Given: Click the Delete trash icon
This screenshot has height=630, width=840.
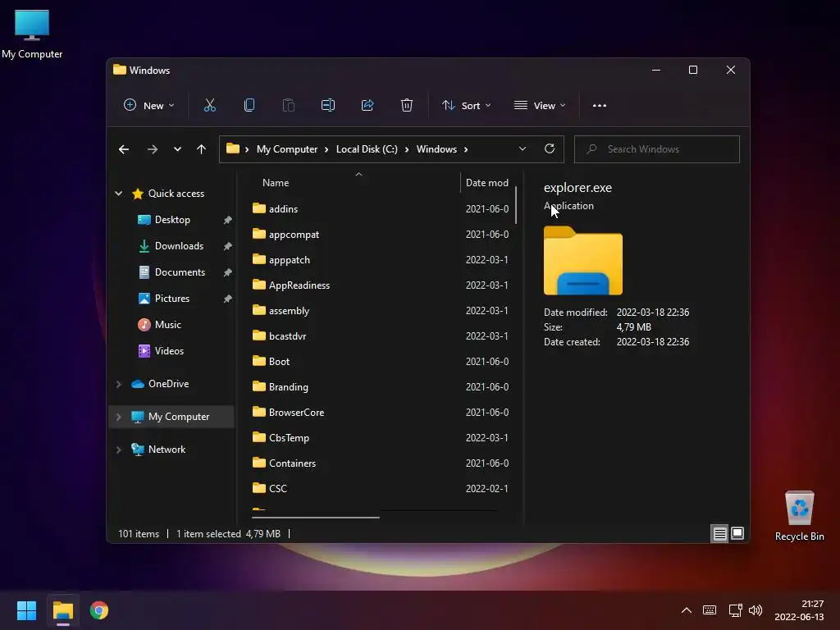Looking at the screenshot, I should point(407,106).
